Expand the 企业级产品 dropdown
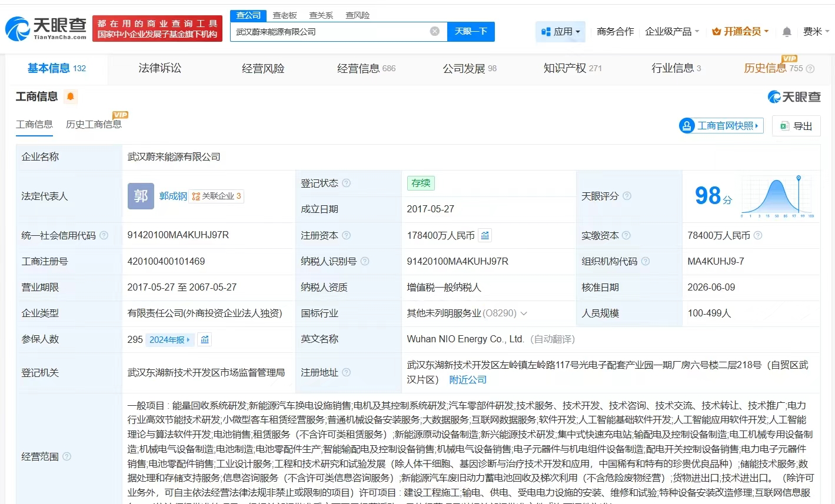This screenshot has width=835, height=504. coord(672,32)
